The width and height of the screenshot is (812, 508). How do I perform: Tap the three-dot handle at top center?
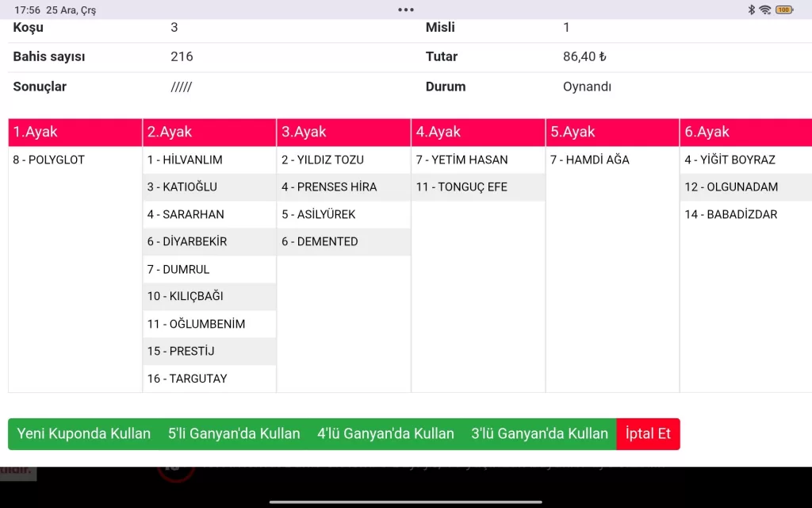point(406,10)
